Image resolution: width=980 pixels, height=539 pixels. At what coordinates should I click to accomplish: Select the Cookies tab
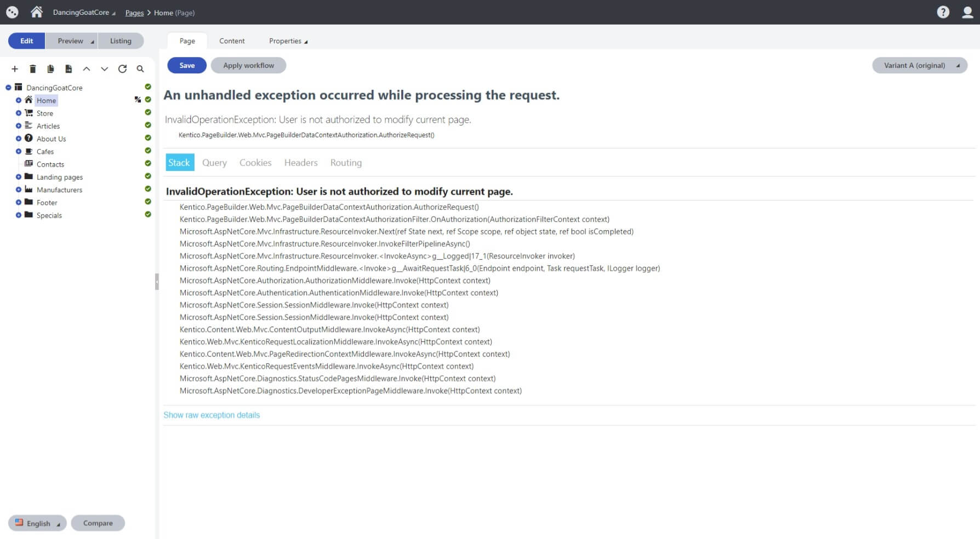[255, 162]
